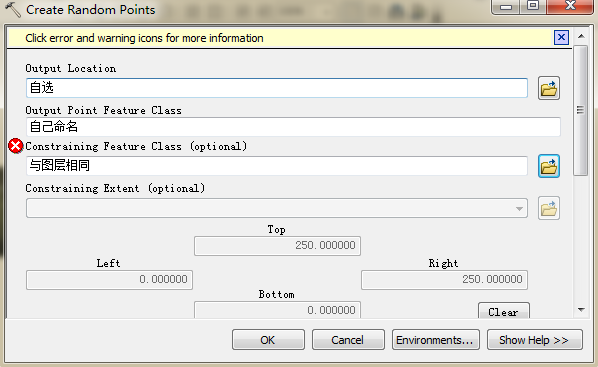The image size is (598, 367).
Task: Click the Constraining Feature Class input field
Action: (277, 166)
